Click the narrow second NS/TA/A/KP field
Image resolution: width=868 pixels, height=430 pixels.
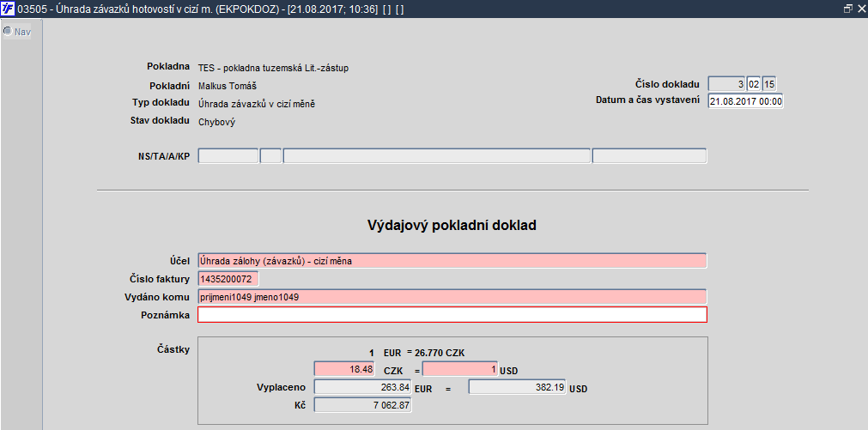click(270, 156)
